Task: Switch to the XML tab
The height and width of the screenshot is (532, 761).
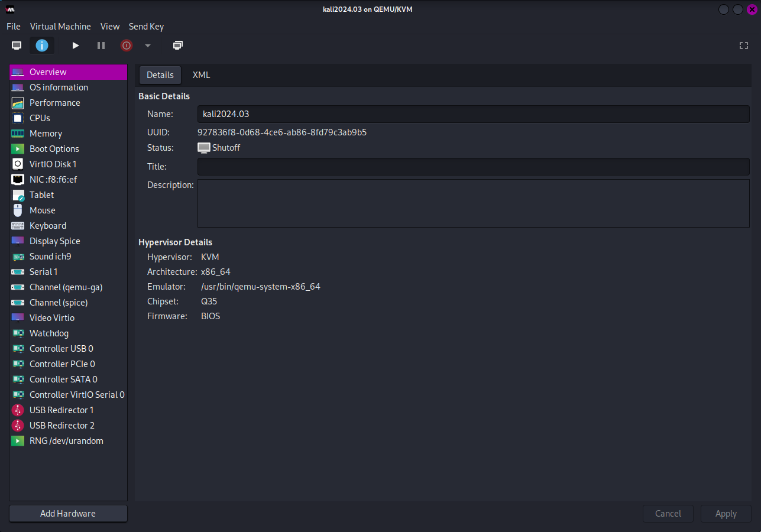Action: [x=201, y=75]
